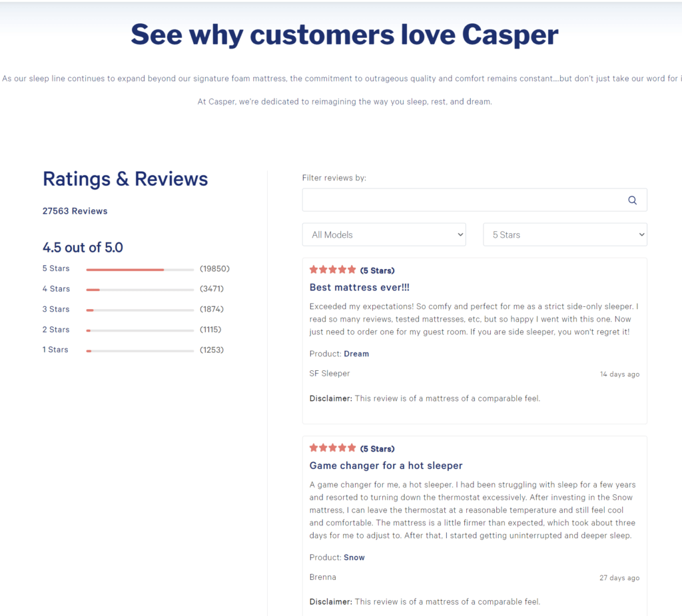This screenshot has height=616, width=682.
Task: Click the first star on Best mattress ever review
Action: (312, 270)
